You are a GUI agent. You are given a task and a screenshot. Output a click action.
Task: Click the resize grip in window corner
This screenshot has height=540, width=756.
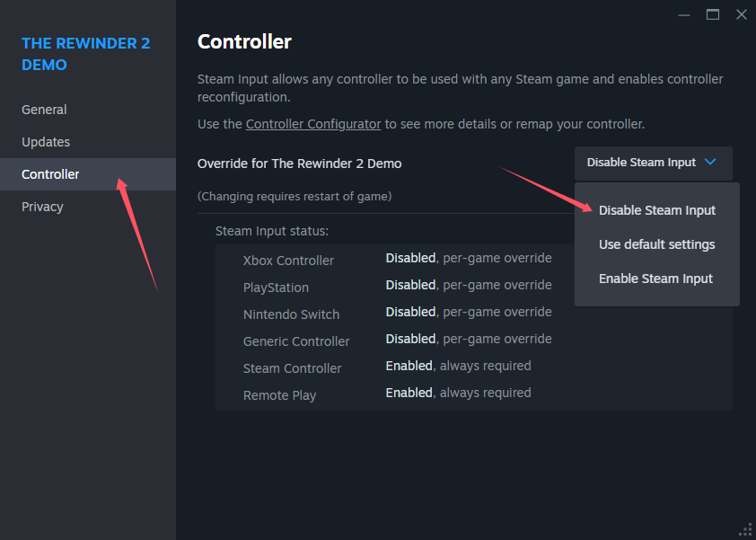(x=745, y=529)
